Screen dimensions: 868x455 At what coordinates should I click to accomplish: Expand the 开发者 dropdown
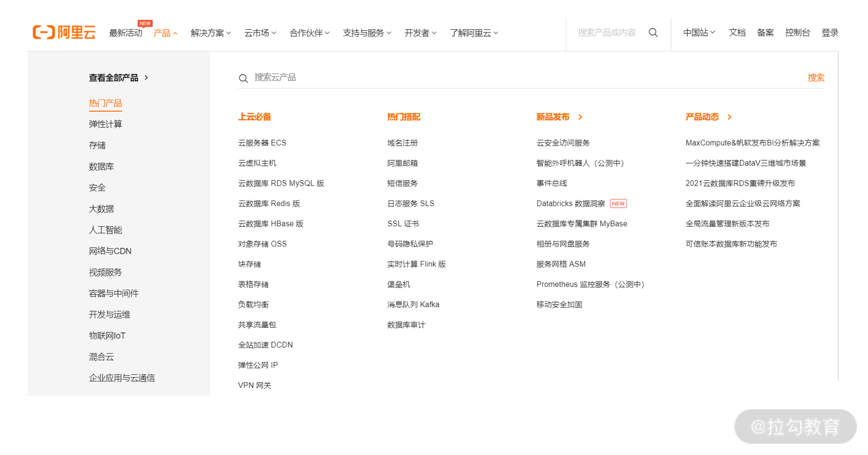(x=420, y=33)
